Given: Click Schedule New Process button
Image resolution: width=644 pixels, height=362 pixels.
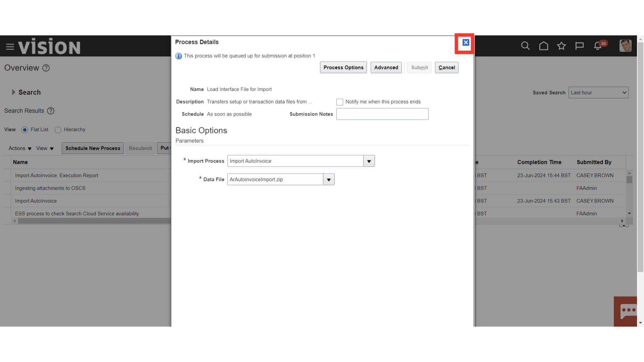Looking at the screenshot, I should pos(93,148).
